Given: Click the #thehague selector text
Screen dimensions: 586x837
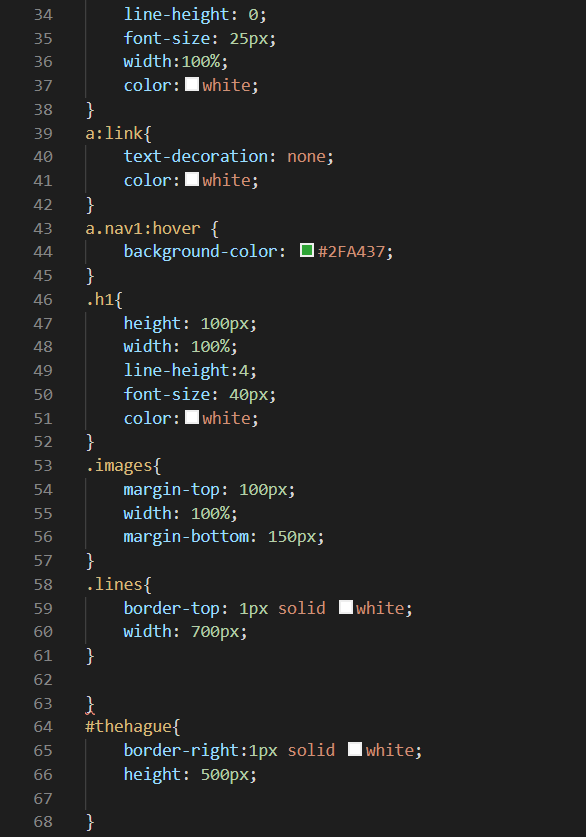Looking at the screenshot, I should click(129, 727).
